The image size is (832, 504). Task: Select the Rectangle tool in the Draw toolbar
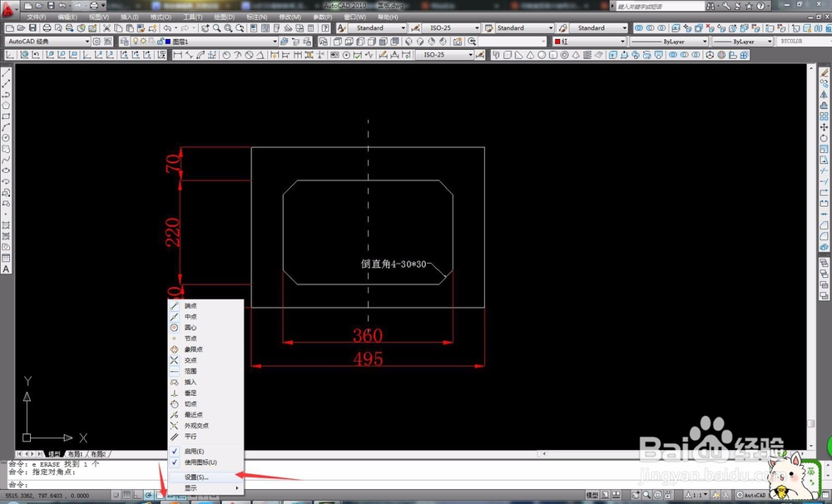tap(7, 116)
